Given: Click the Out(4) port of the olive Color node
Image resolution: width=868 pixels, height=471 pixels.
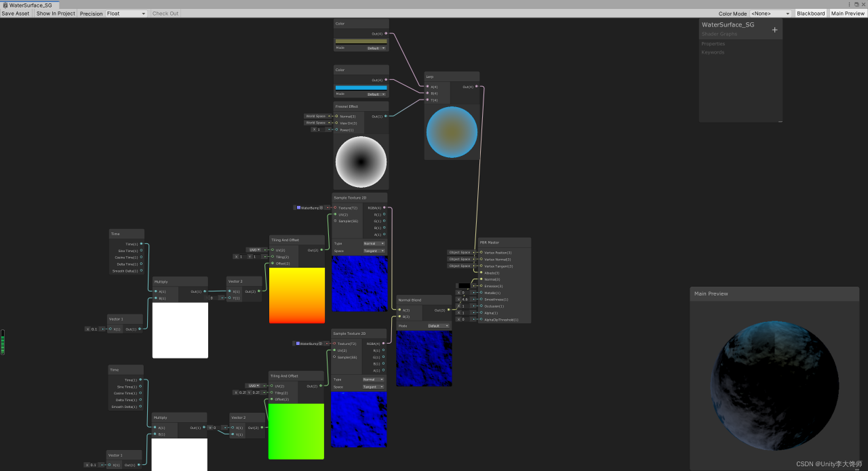Looking at the screenshot, I should [386, 33].
